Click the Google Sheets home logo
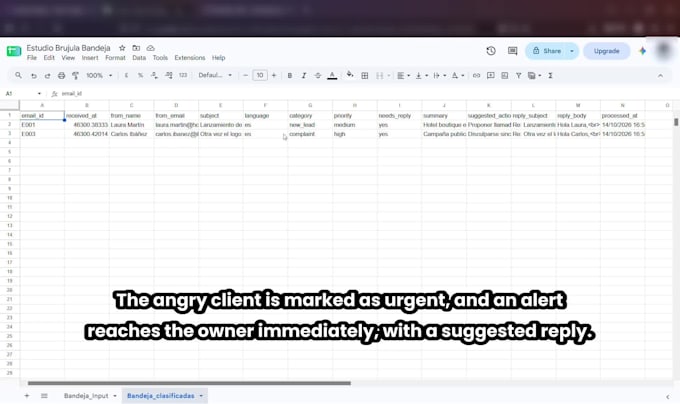 [14, 51]
